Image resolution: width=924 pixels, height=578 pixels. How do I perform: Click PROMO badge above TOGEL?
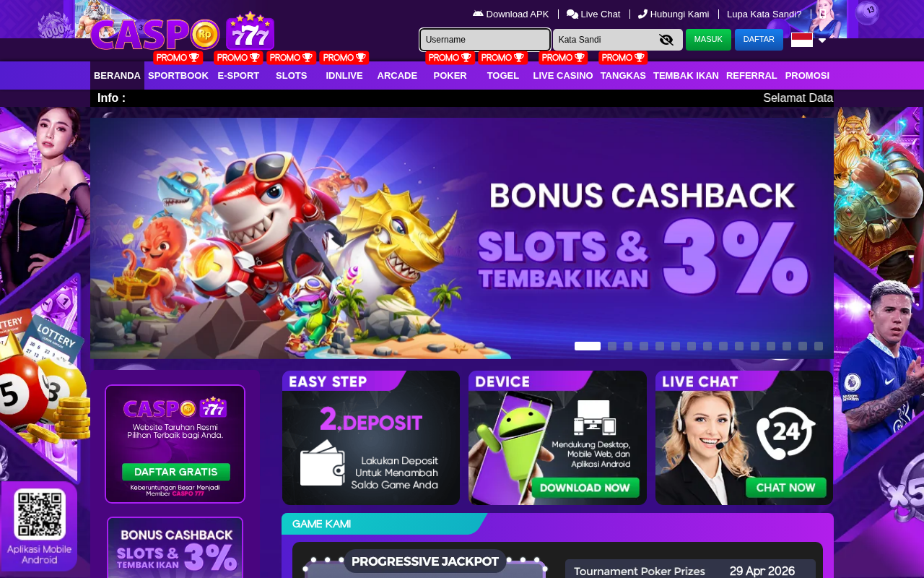coord(502,58)
